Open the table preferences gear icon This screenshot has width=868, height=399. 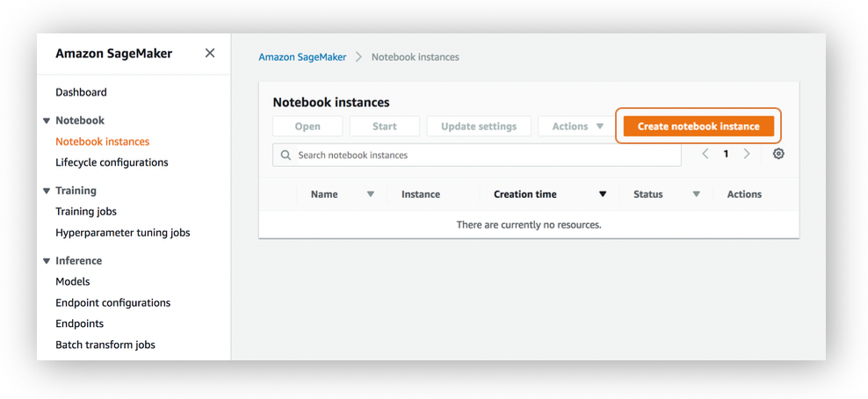(x=778, y=155)
